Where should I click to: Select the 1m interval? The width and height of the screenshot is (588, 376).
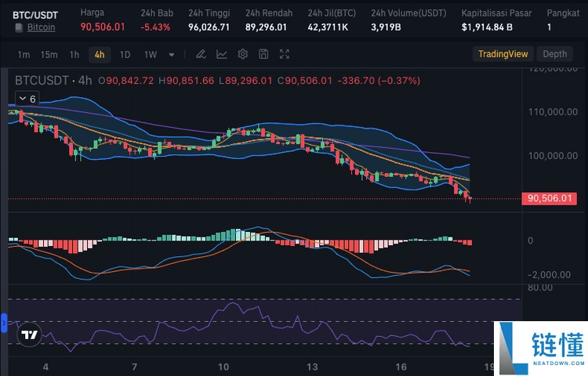click(24, 54)
